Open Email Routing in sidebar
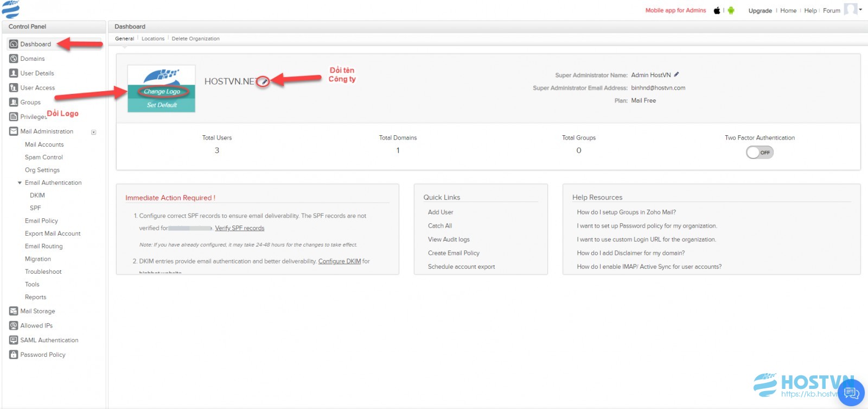 (x=44, y=247)
